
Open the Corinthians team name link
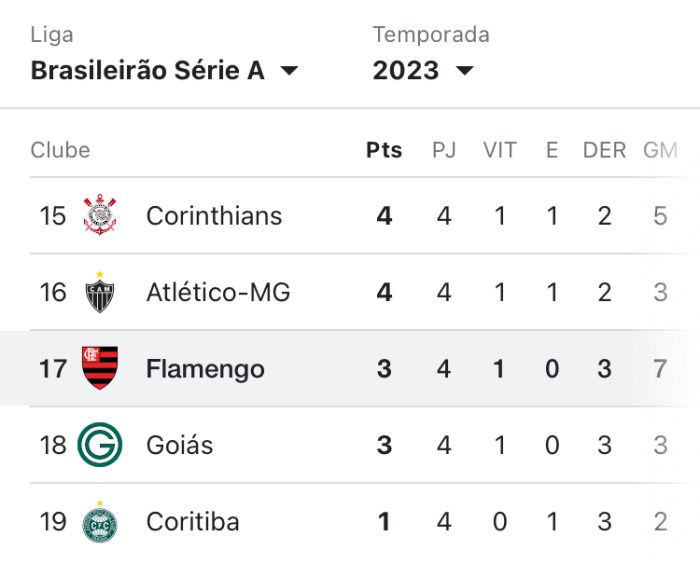(214, 216)
